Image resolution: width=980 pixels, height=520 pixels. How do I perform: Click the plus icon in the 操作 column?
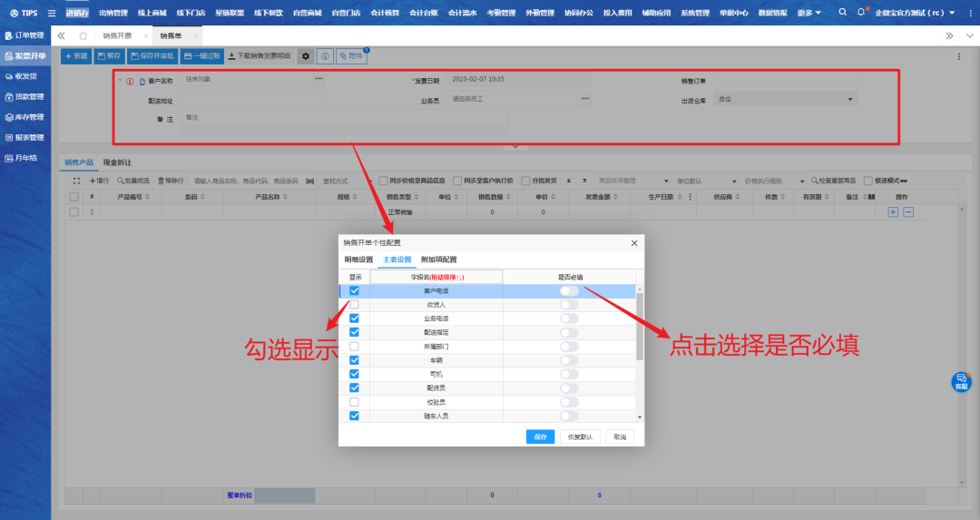click(893, 211)
